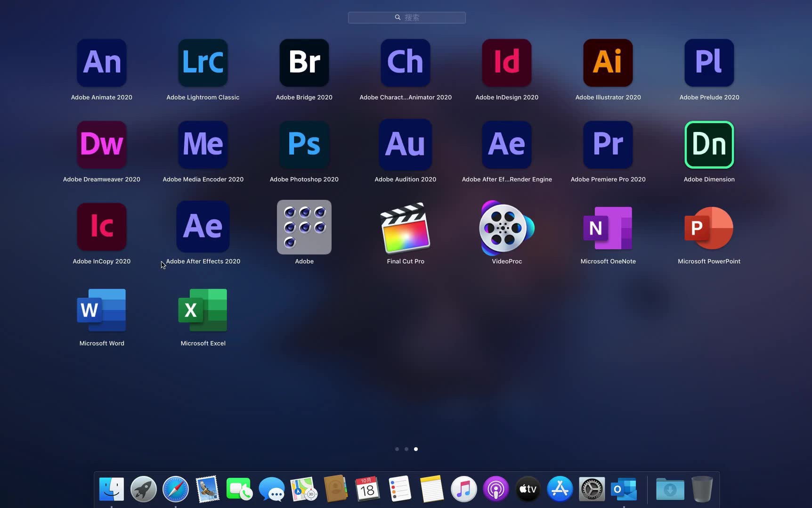This screenshot has width=812, height=508.
Task: Launch Final Cut Pro
Action: 406,228
